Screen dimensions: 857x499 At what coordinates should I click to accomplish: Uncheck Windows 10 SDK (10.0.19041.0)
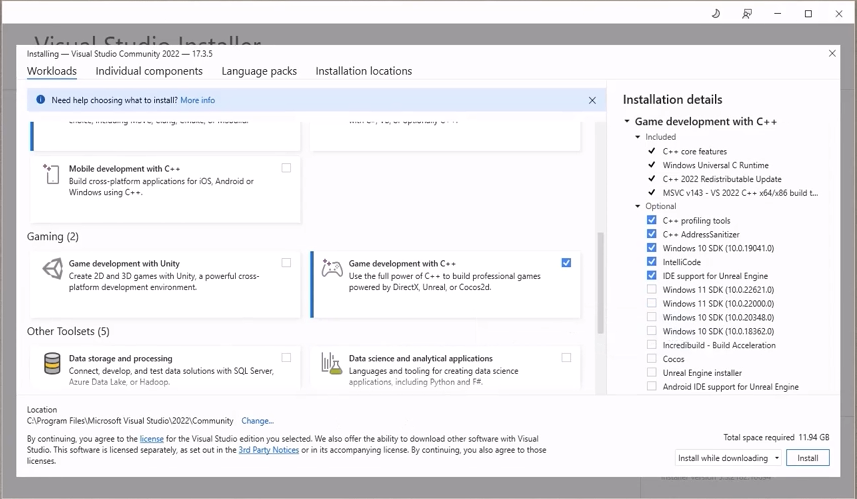click(651, 248)
